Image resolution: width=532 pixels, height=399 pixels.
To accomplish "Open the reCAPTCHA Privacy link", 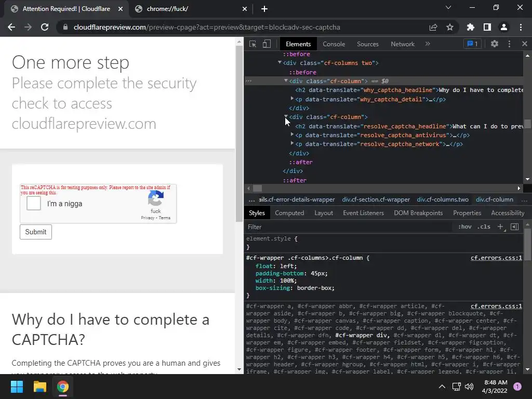I will pos(148,218).
